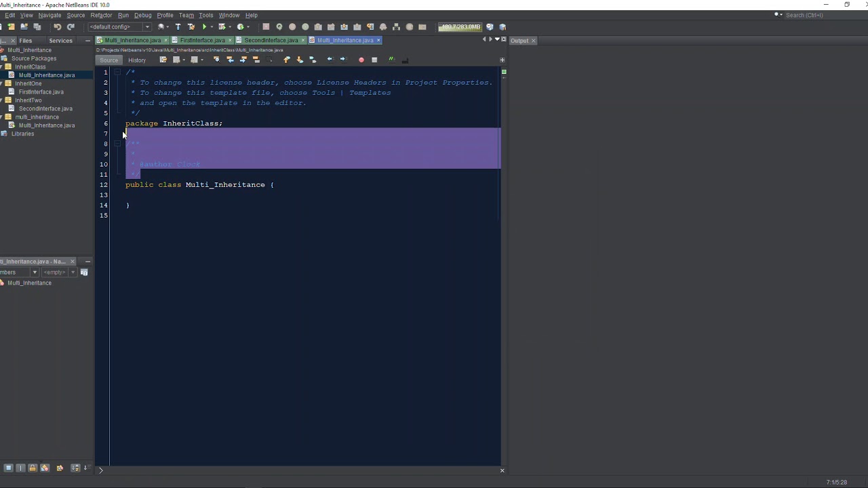Click the Comment icon in the editor toolbar

click(x=391, y=60)
